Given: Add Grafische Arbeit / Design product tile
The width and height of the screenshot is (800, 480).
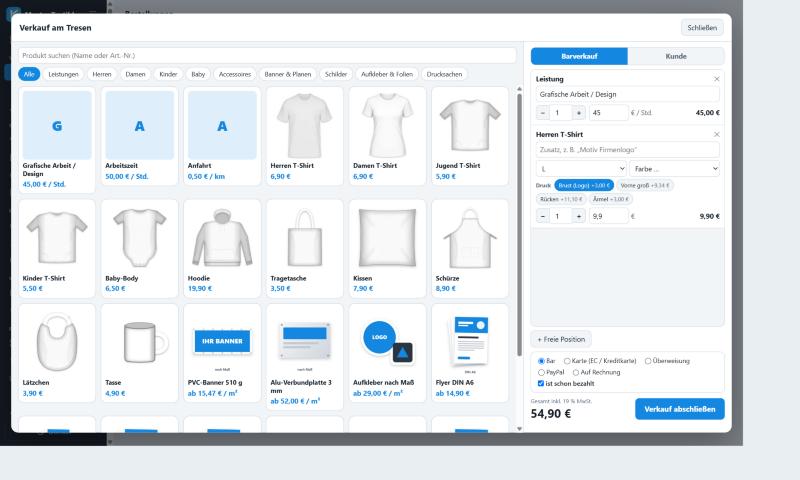Looking at the screenshot, I should (57, 140).
